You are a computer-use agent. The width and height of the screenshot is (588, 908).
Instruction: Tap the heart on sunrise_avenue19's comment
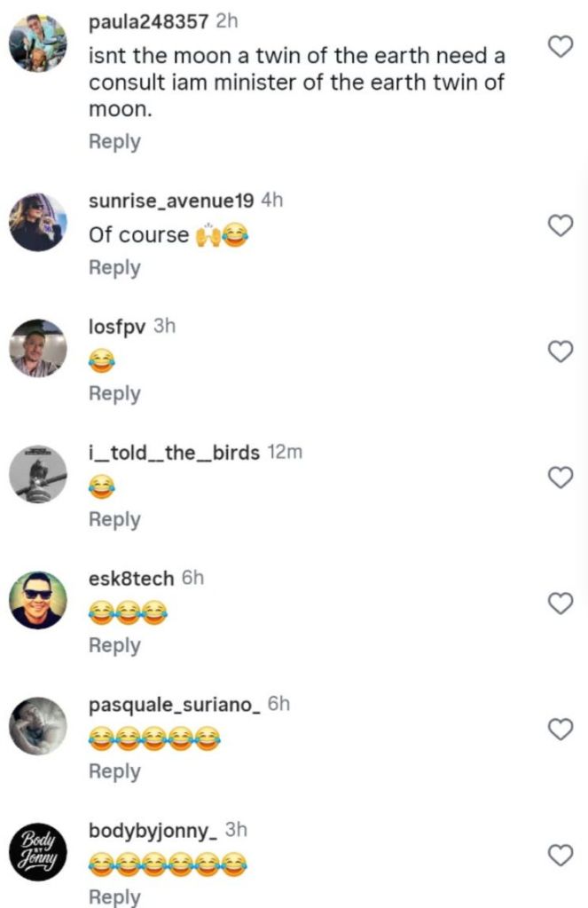[560, 226]
